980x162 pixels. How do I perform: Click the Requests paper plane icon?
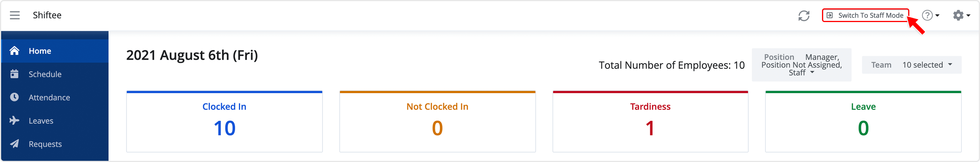(14, 144)
